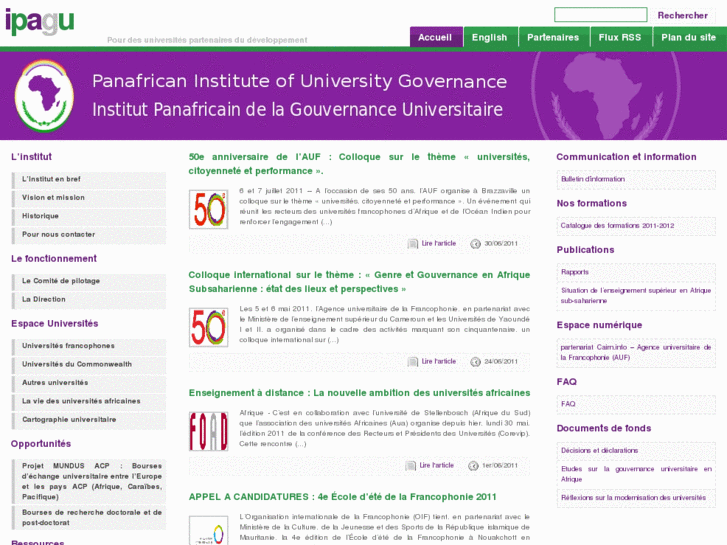Open Autres universités
Screen dimensions: 727x545
tap(89, 383)
